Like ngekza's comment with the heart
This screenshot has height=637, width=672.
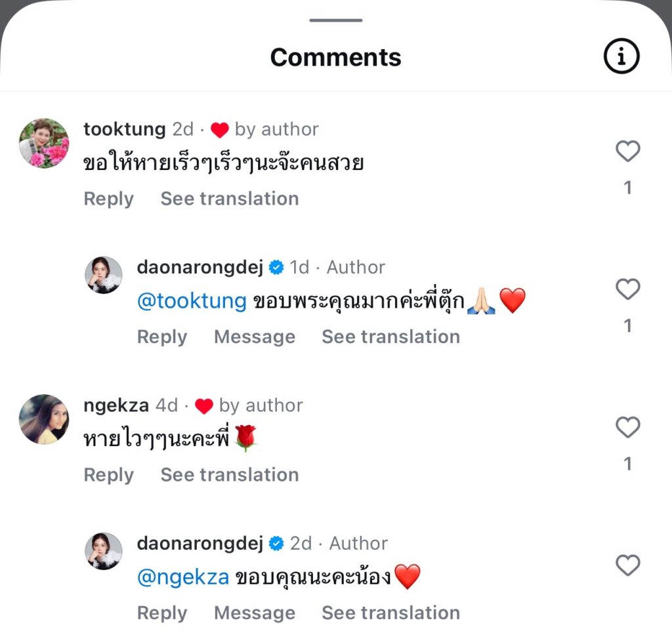pyautogui.click(x=627, y=428)
